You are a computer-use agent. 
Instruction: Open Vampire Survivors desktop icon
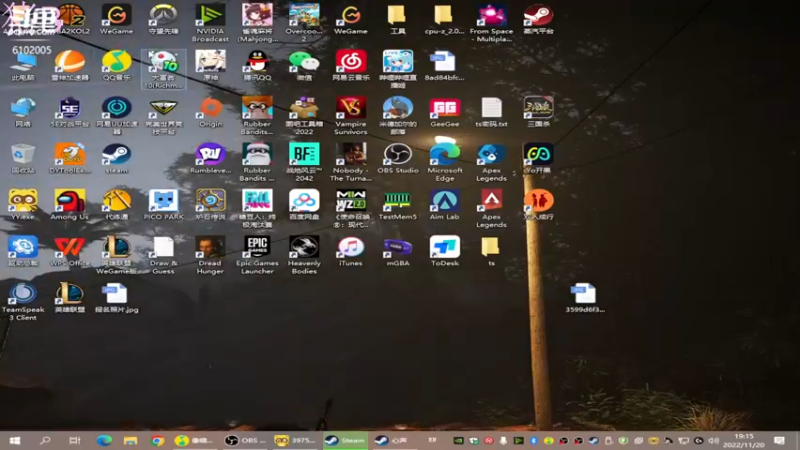tap(351, 115)
